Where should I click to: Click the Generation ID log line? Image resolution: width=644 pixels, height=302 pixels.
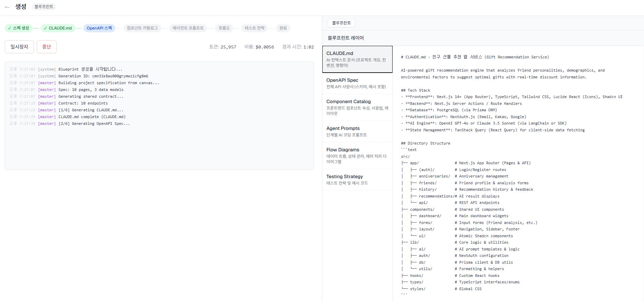tap(103, 76)
